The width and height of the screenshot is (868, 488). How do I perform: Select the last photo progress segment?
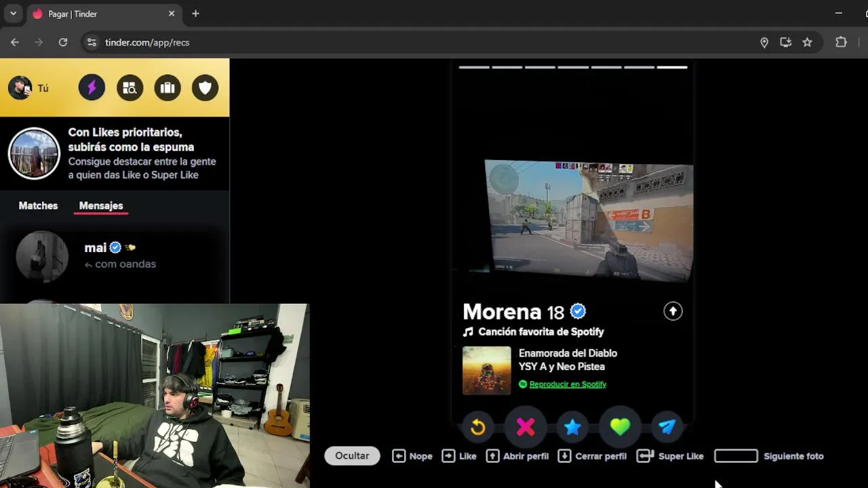[672, 67]
